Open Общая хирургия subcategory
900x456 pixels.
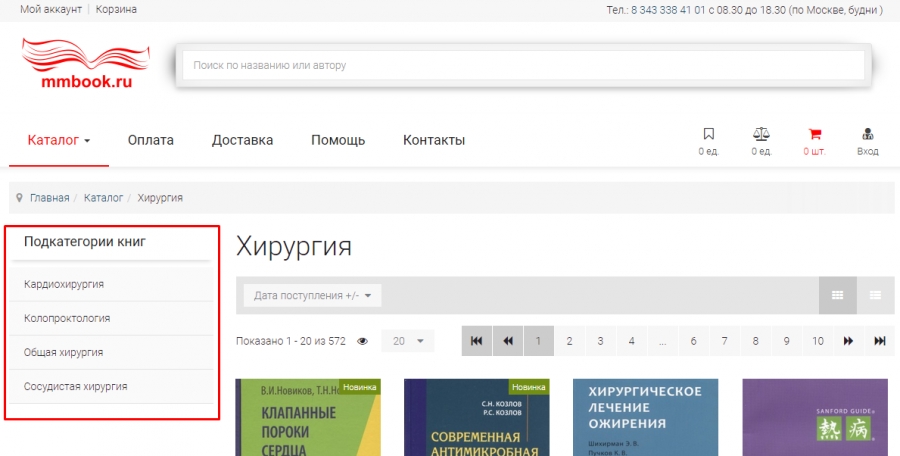pos(111,352)
